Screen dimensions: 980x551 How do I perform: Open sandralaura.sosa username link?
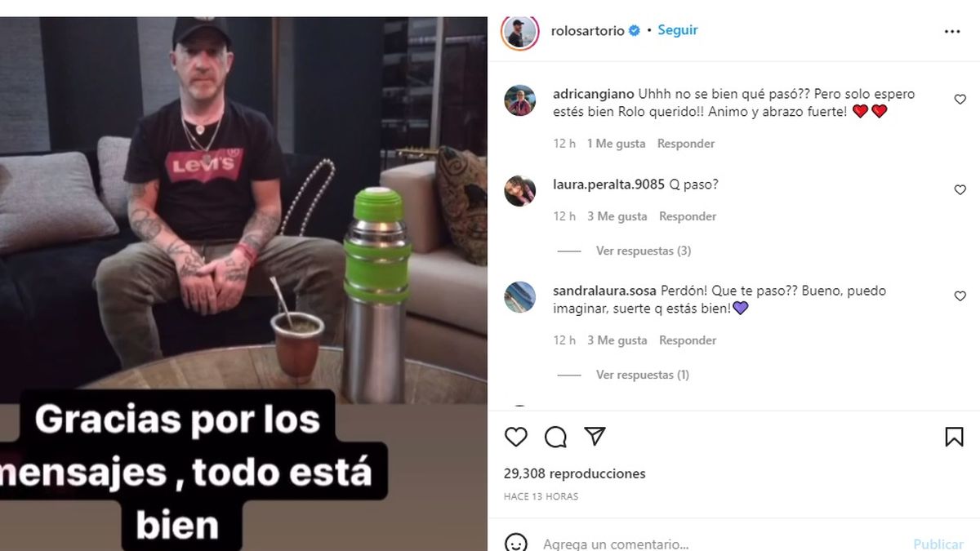pyautogui.click(x=605, y=291)
